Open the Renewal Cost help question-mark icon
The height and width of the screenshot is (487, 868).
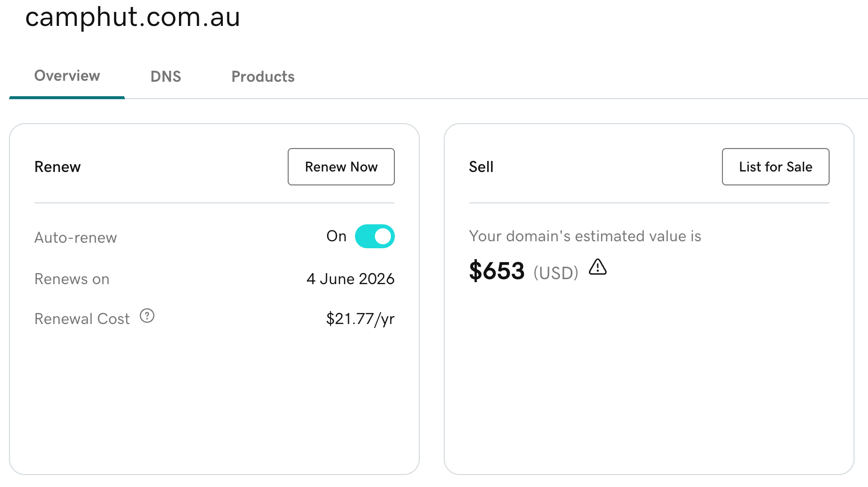(x=147, y=316)
